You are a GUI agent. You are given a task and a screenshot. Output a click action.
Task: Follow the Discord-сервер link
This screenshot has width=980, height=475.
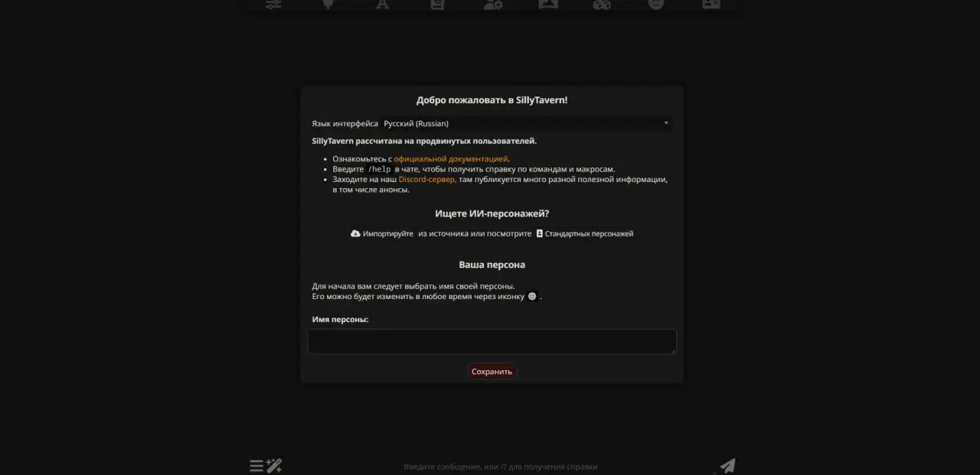tap(427, 179)
